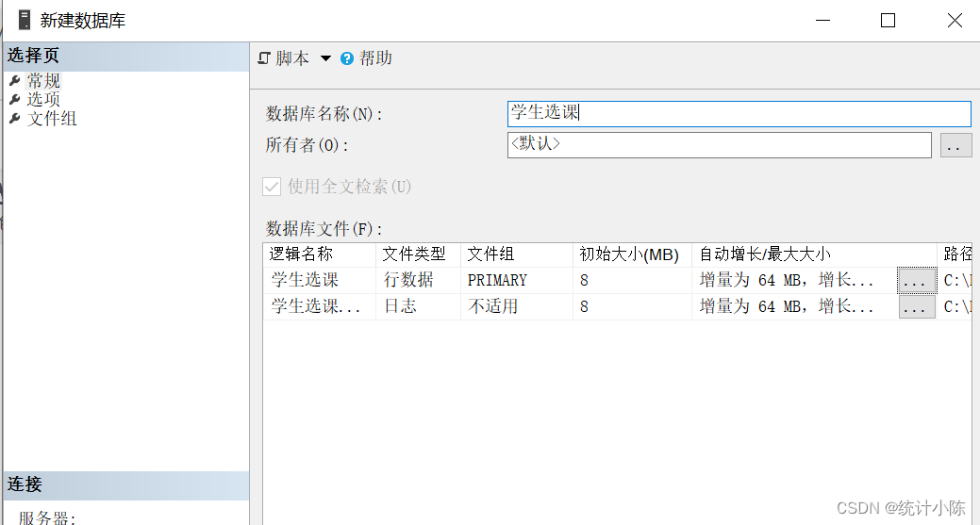Click the 选择页 panel header
The width and height of the screenshot is (980, 525).
pos(126,57)
